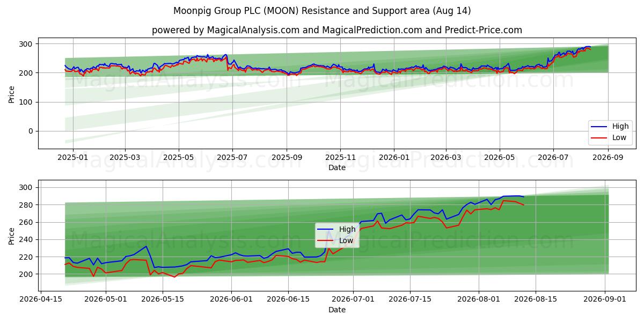Click the '2026-09-01' tick label
This screenshot has width=644, height=322.
605,299
